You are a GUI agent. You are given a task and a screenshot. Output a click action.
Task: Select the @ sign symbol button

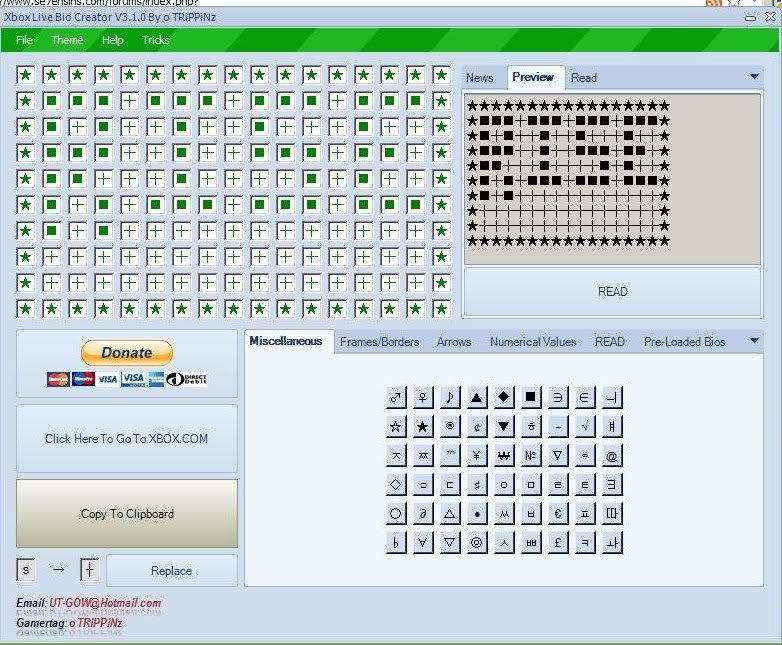pos(612,456)
